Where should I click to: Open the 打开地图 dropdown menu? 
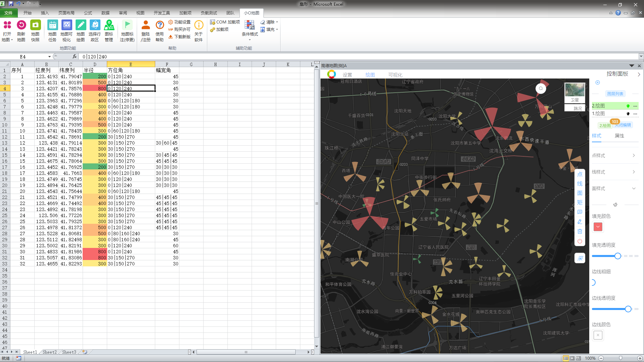click(x=7, y=37)
